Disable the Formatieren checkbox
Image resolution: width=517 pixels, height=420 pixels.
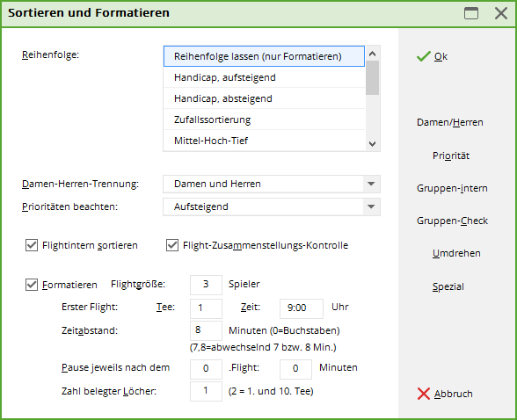[x=32, y=285]
